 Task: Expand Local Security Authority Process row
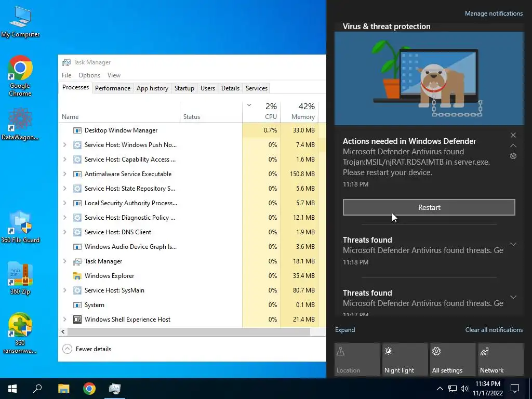pyautogui.click(x=65, y=203)
